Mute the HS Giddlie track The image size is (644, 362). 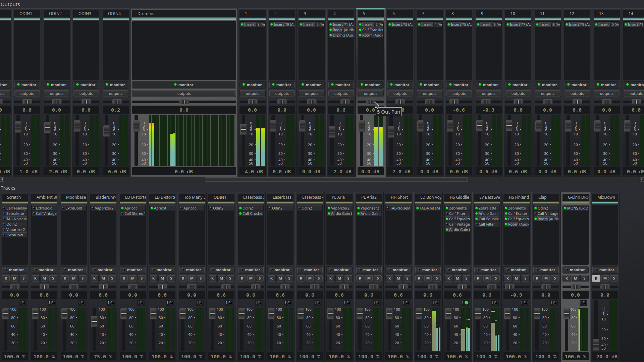[x=458, y=278]
